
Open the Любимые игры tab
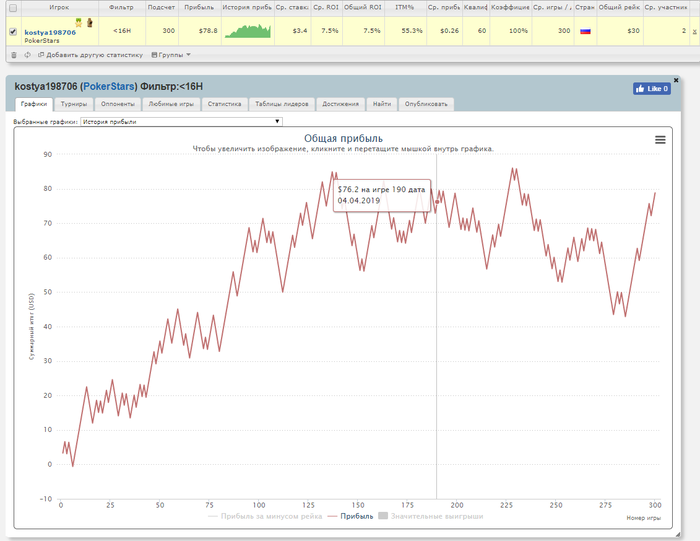click(x=171, y=104)
